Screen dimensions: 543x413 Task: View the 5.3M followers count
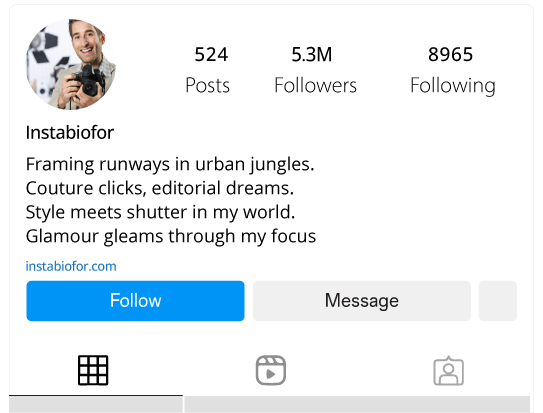click(x=312, y=54)
